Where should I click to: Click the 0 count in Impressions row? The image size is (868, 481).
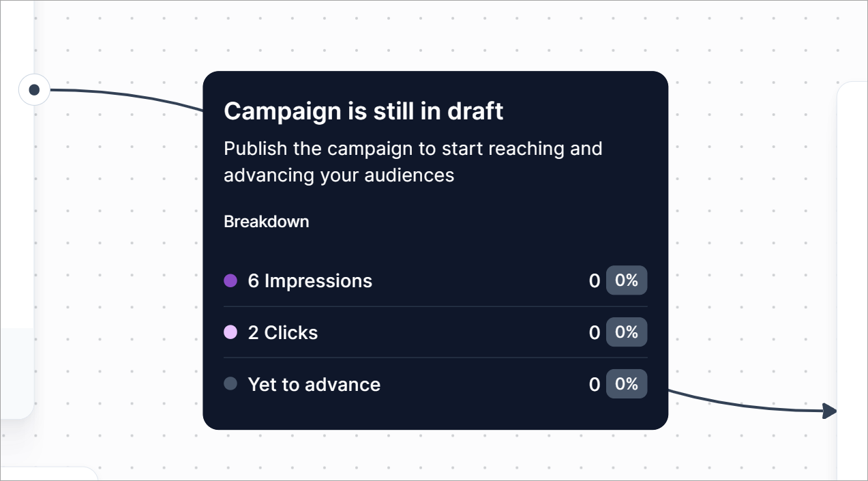click(x=595, y=280)
